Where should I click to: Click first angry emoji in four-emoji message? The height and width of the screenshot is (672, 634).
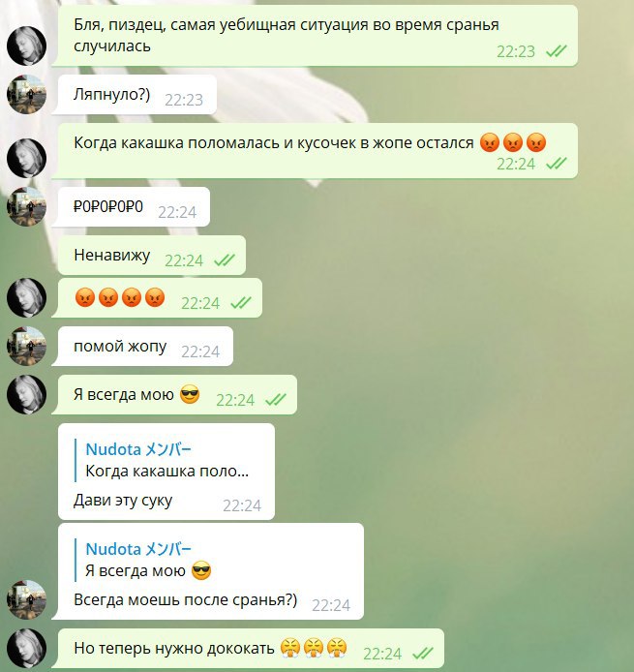click(85, 297)
